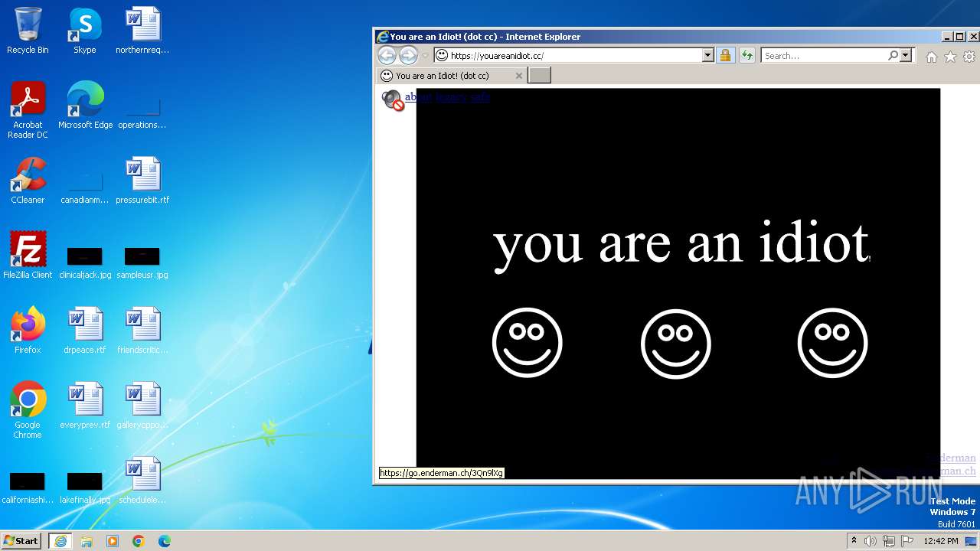Open File Explorer from taskbar
The image size is (980, 551).
pyautogui.click(x=87, y=540)
